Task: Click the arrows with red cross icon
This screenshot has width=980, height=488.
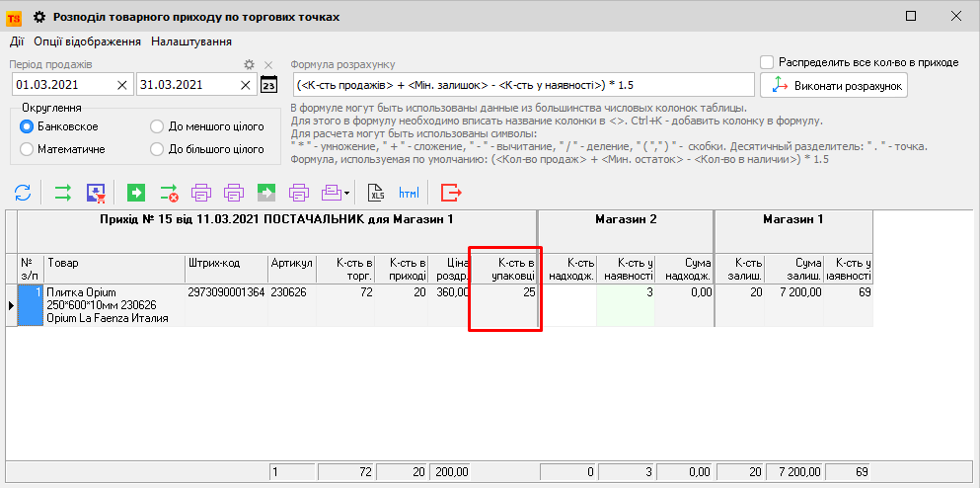Action: click(169, 192)
